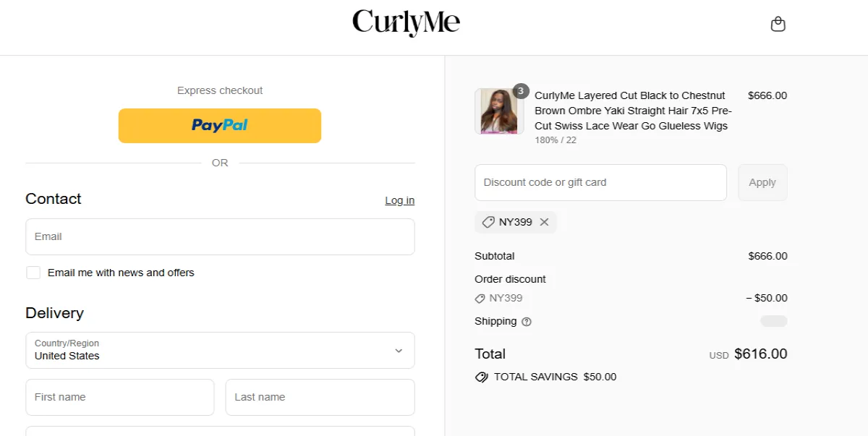Enable Email me with news and offers
The width and height of the screenshot is (868, 436).
pyautogui.click(x=33, y=273)
